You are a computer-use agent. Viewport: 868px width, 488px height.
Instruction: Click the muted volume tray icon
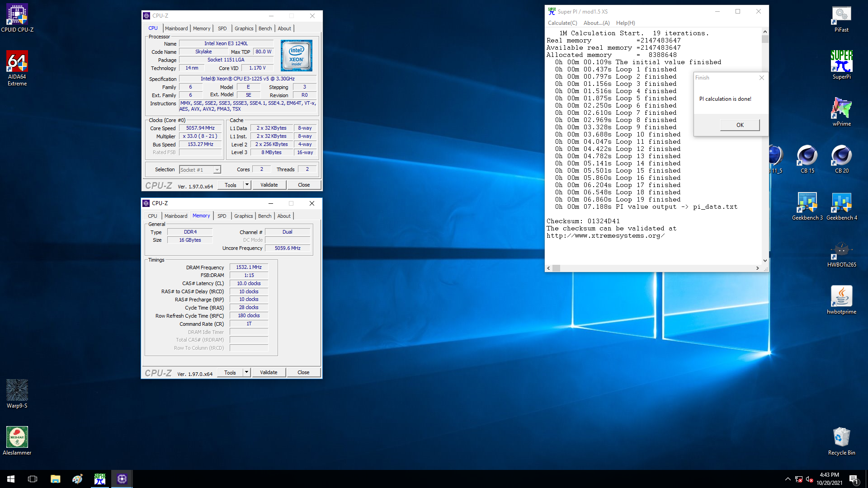(810, 479)
